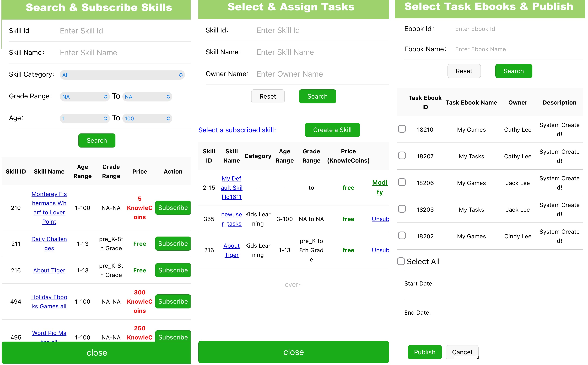Click Modify for My Default Skill

point(380,187)
